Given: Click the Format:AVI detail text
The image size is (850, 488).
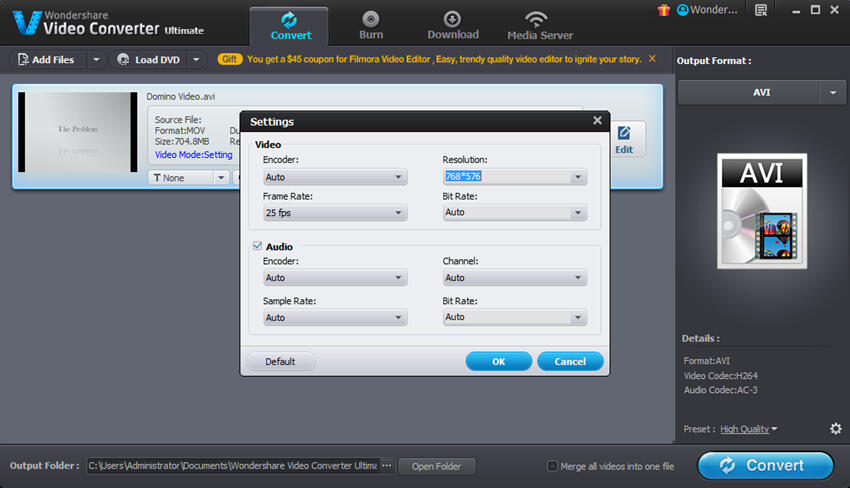Looking at the screenshot, I should [x=706, y=361].
